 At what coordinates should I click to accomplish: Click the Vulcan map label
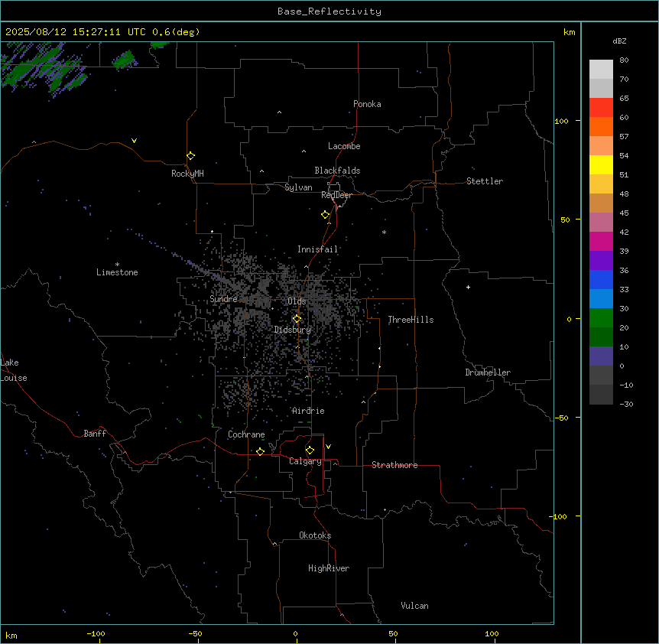pos(414,606)
